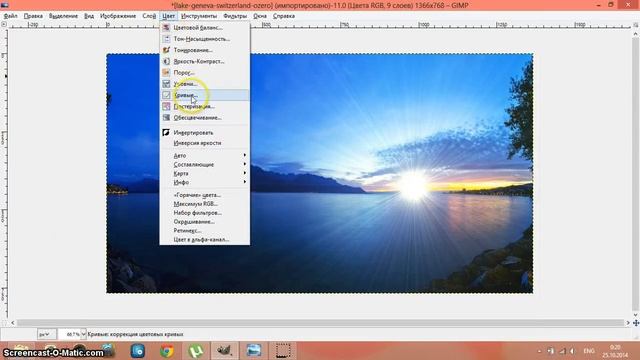Expand the Инфо submenu
This screenshot has height=360, width=640.
[x=204, y=182]
